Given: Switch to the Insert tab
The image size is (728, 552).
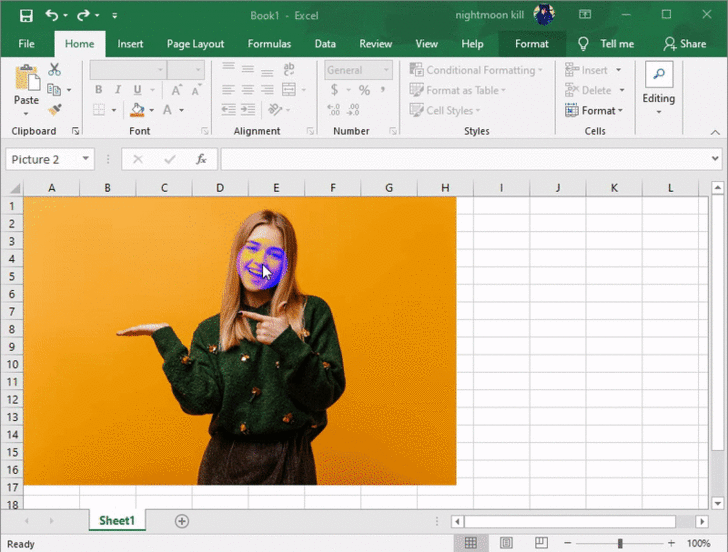Looking at the screenshot, I should click(130, 44).
